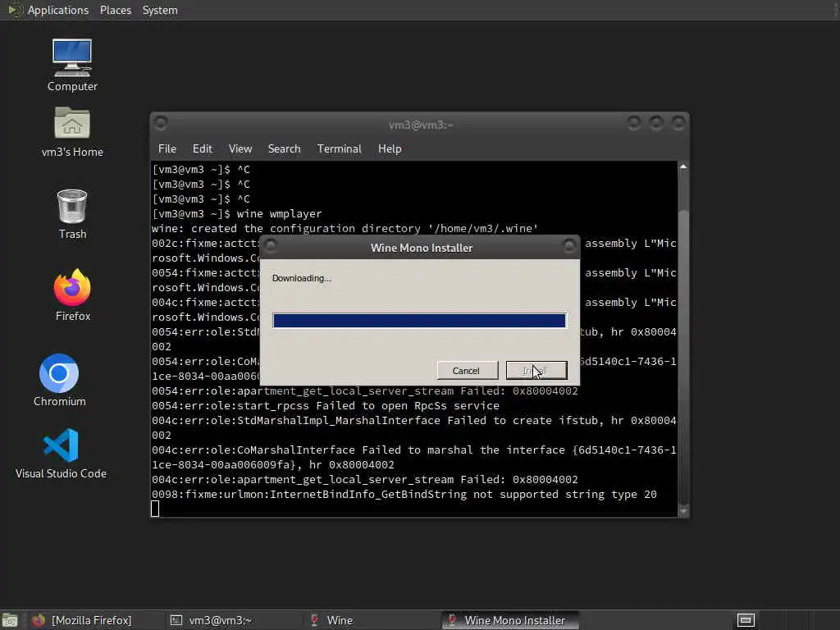This screenshot has width=840, height=630.
Task: Switch to Wine Mono Installer taskbar entry
Action: [x=509, y=620]
